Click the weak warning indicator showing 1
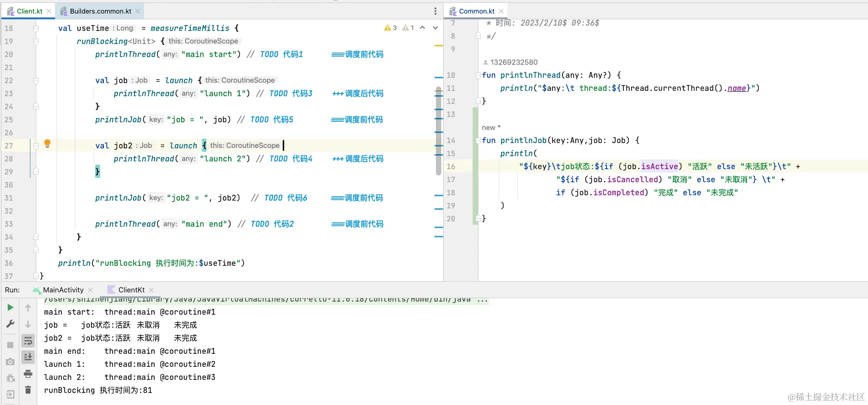This screenshot has width=868, height=405. (x=408, y=28)
